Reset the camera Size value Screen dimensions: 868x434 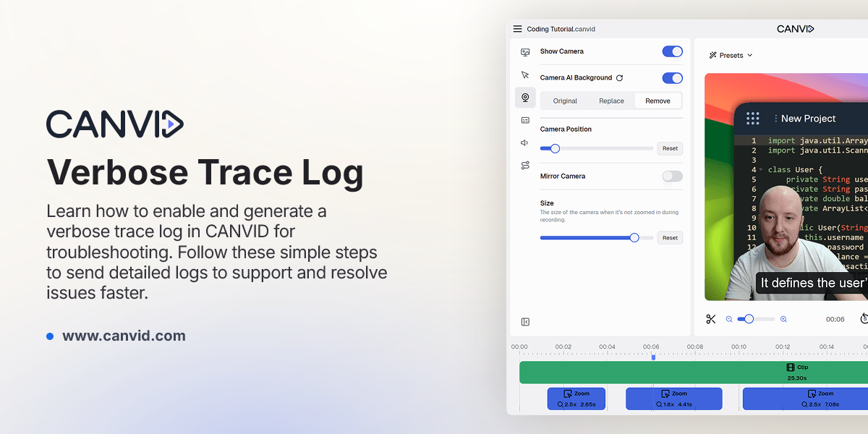[x=670, y=237]
